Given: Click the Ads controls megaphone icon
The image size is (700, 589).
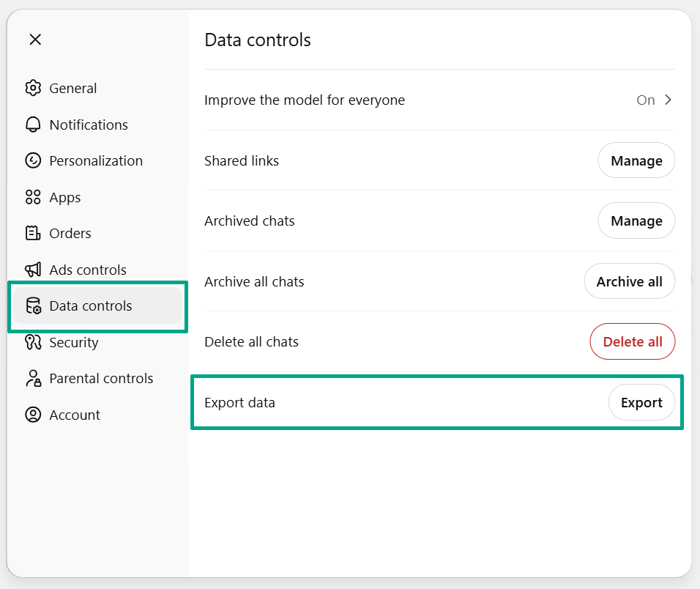Looking at the screenshot, I should pyautogui.click(x=33, y=270).
